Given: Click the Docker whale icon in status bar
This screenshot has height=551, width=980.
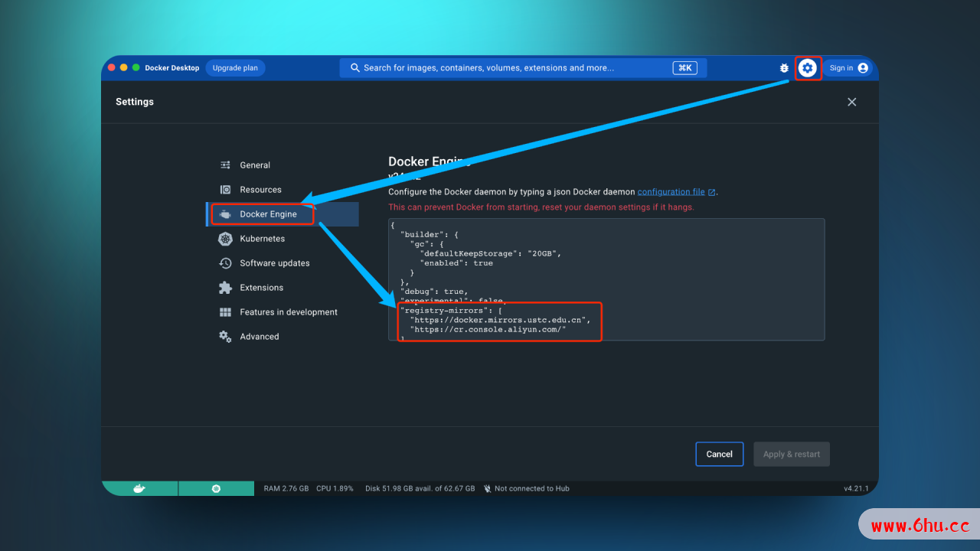Looking at the screenshot, I should 139,488.
